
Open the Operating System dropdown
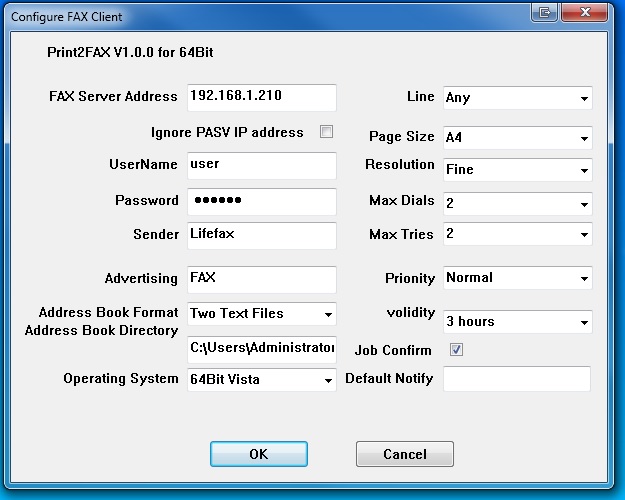click(262, 380)
